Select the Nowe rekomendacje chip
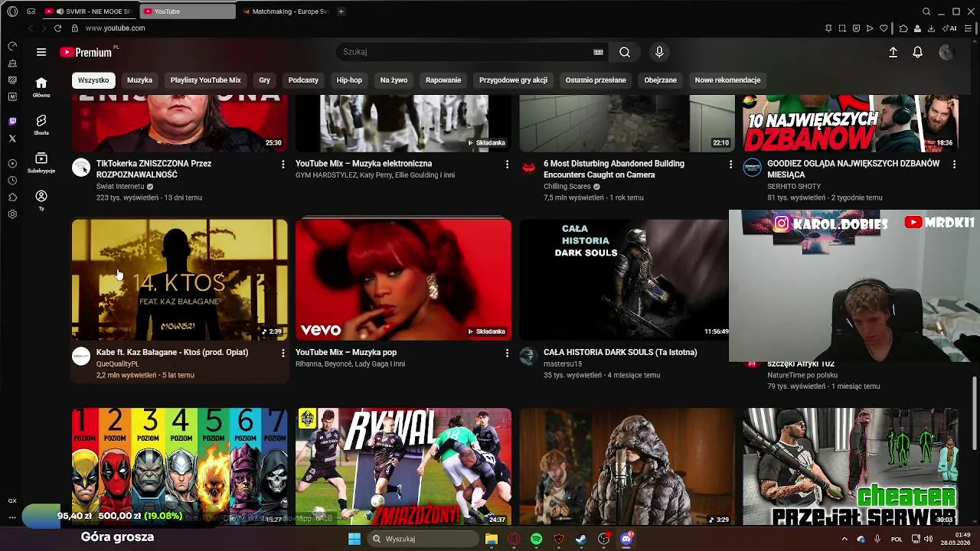The image size is (980, 551). point(727,80)
